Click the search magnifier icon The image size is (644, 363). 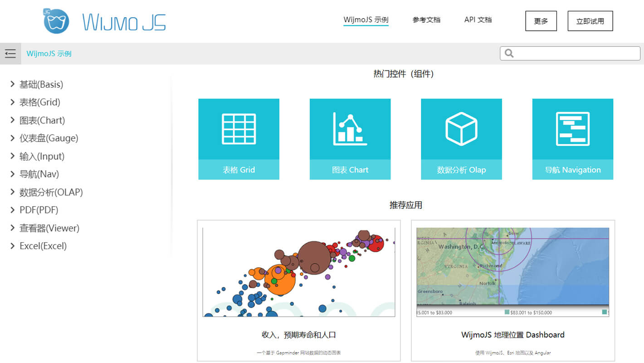(x=509, y=54)
